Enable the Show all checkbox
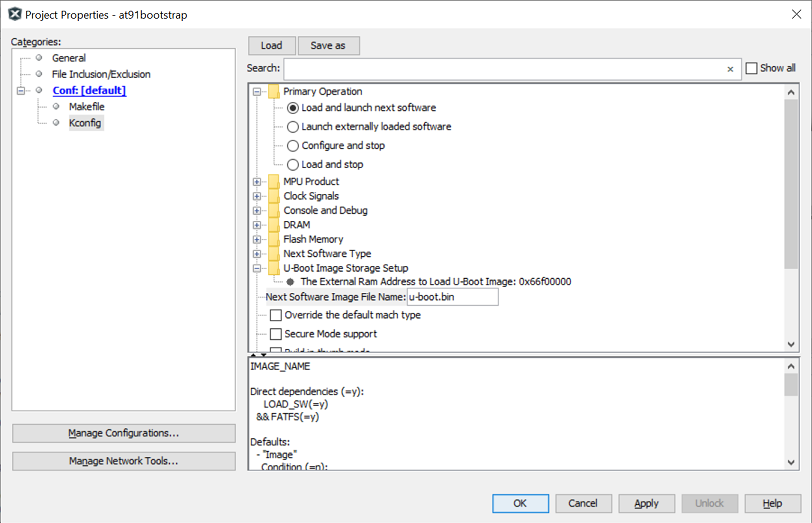812x523 pixels. [752, 69]
